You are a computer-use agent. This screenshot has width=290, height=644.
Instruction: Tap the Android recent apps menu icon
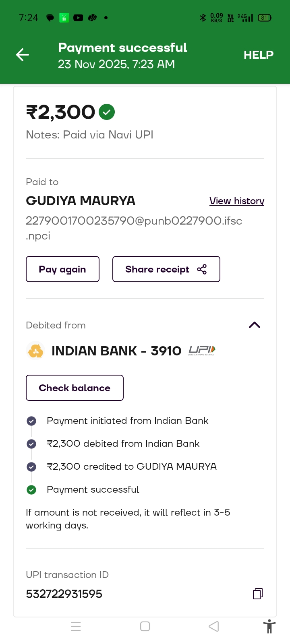(76, 626)
